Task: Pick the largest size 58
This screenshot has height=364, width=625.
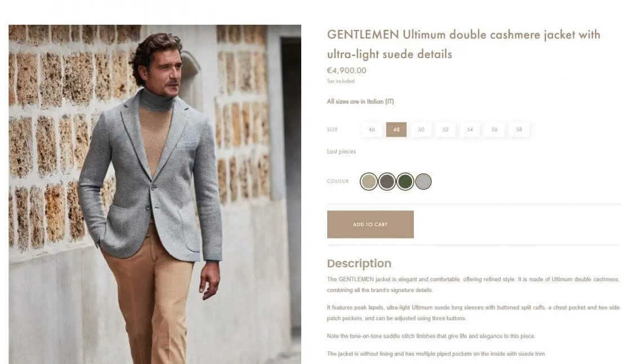Action: (519, 129)
